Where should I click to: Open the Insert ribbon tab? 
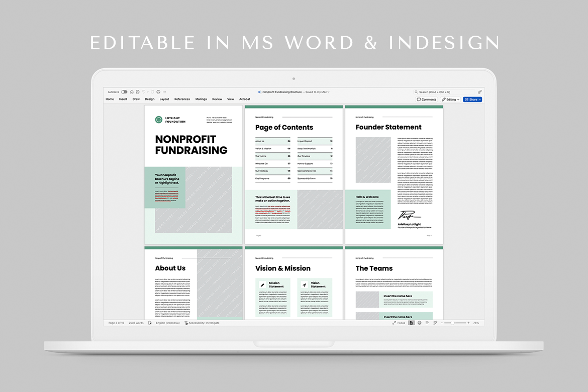tap(123, 100)
